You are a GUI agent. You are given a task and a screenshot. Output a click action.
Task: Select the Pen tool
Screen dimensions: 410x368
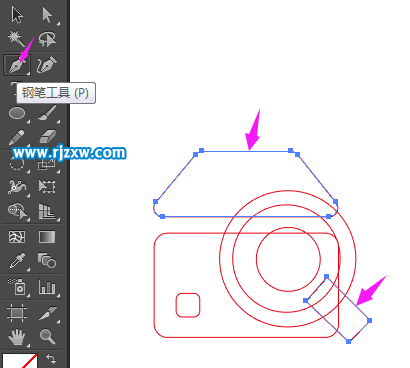17,65
